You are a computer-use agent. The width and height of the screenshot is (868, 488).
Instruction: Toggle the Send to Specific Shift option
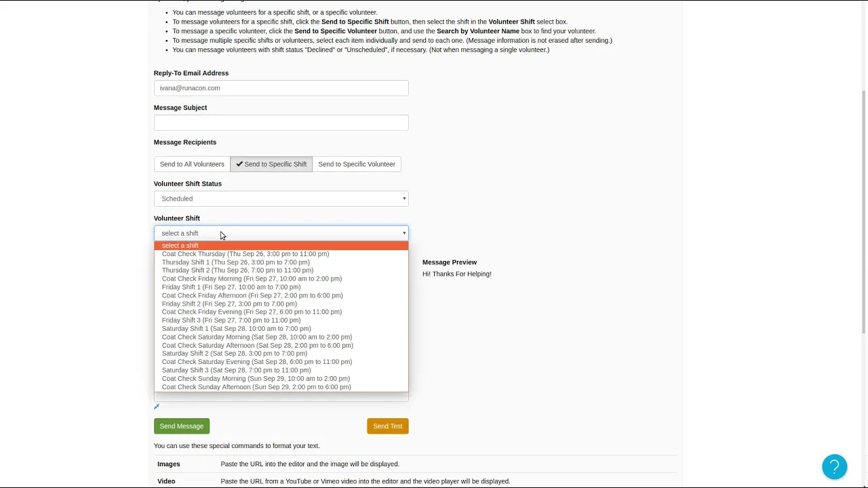271,164
